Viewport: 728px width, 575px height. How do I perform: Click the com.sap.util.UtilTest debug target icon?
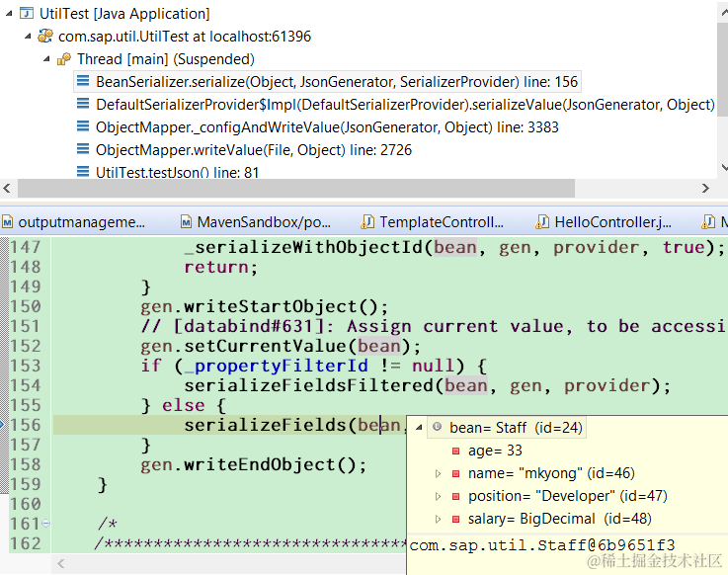coord(45,36)
